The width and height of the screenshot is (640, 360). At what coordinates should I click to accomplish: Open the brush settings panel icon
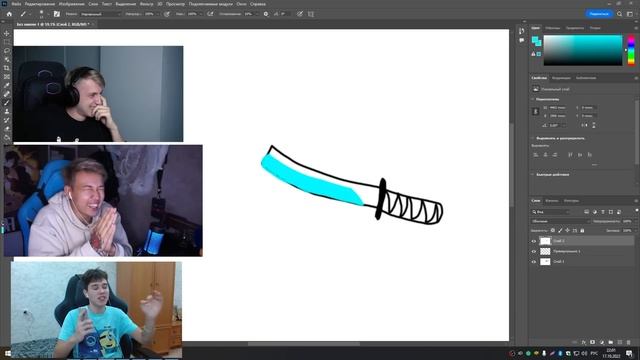(57, 14)
